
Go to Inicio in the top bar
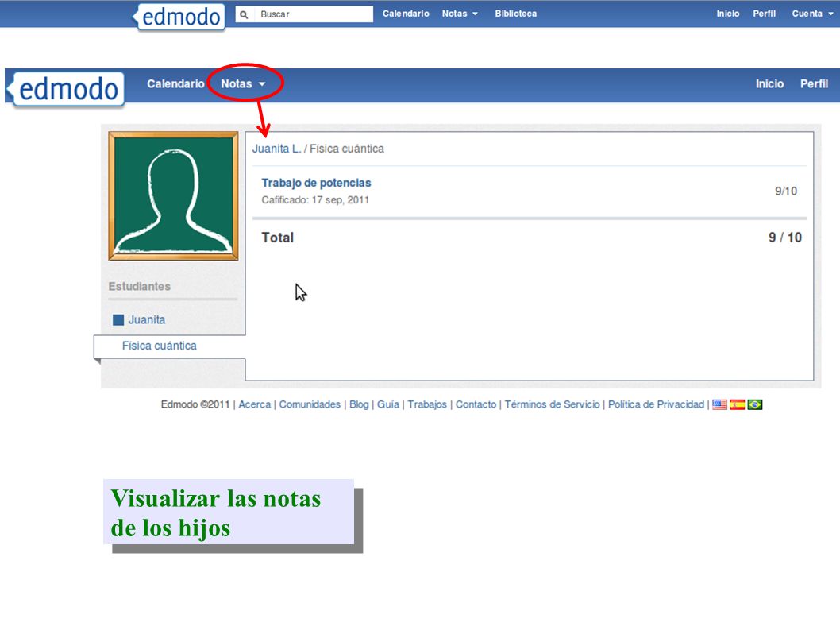click(x=728, y=14)
